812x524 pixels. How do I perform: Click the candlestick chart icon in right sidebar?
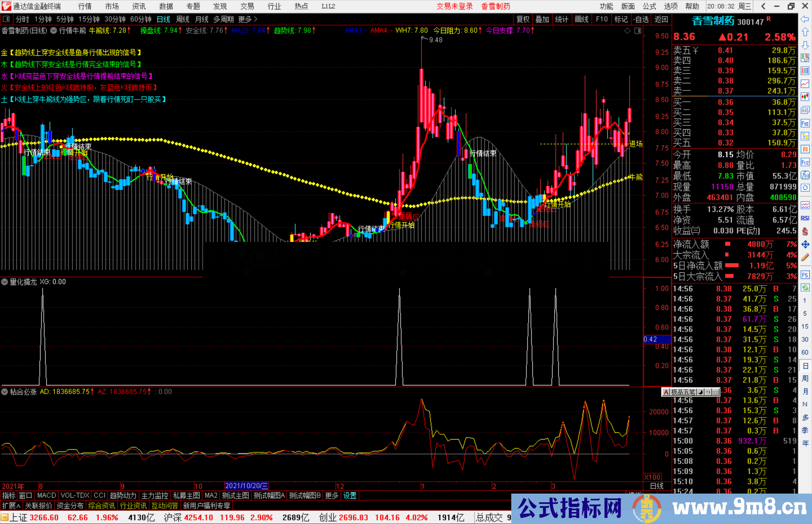tap(805, 97)
